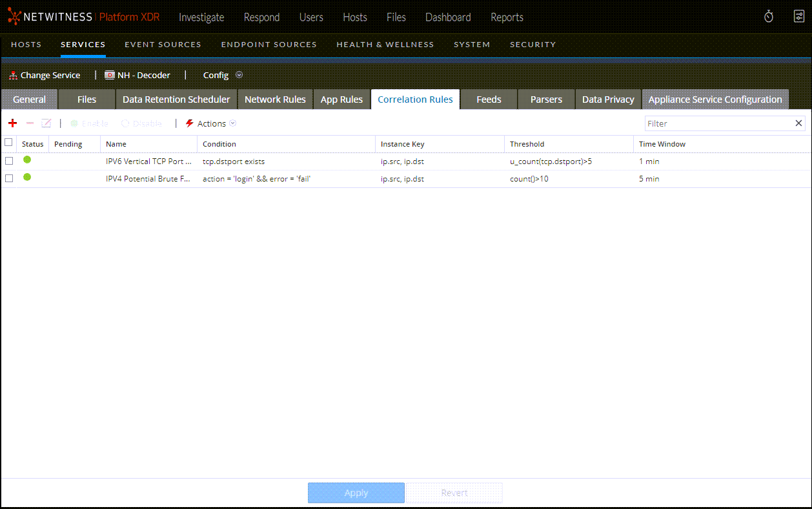Expand the Actions dropdown menu

(212, 123)
